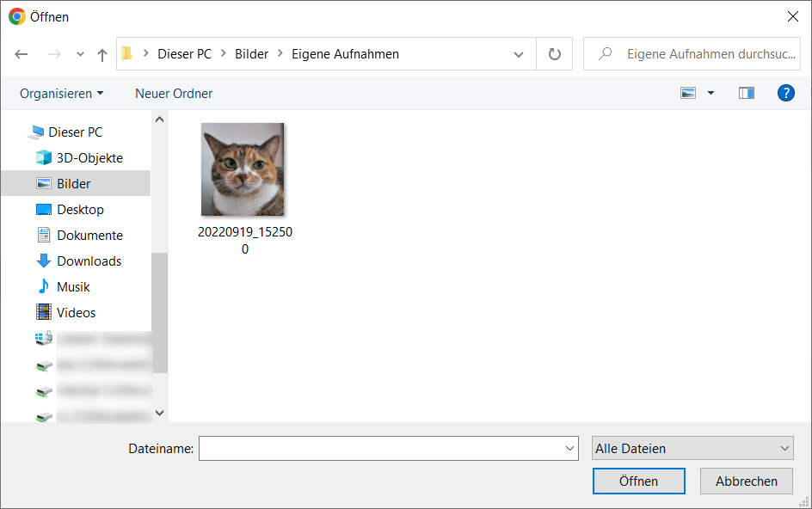Select the cat photo 20220919_152500

click(244, 170)
